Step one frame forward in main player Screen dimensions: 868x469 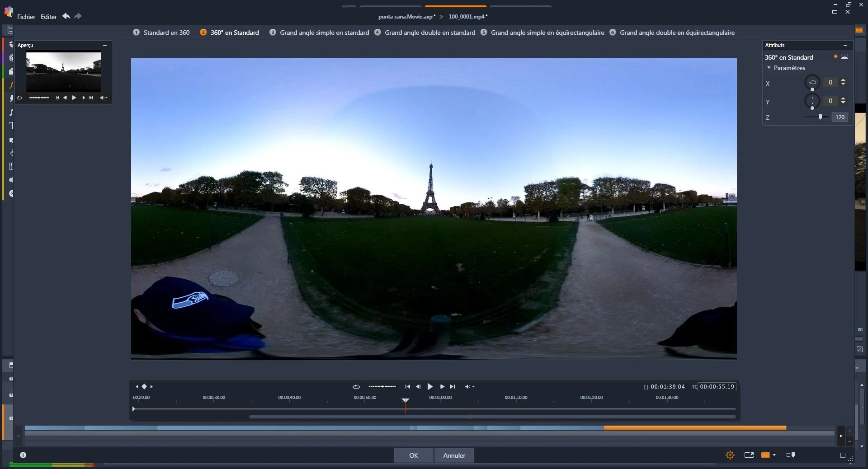442,387
